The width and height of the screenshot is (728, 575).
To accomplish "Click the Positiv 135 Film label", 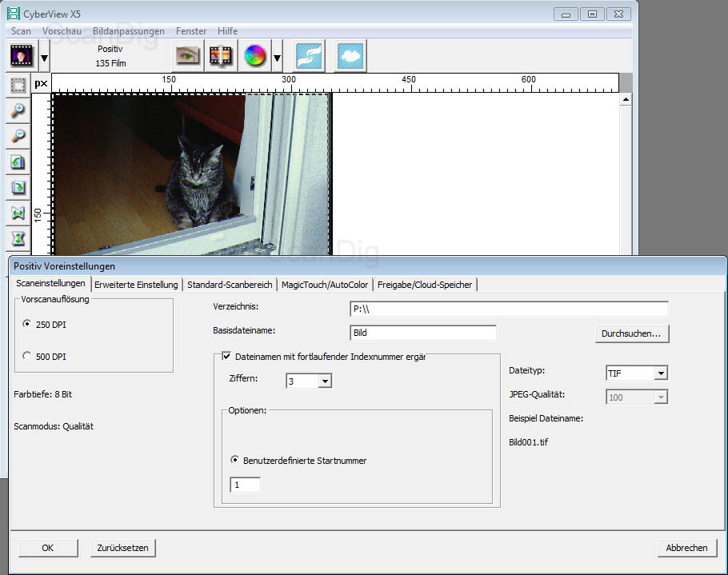I will (x=110, y=56).
